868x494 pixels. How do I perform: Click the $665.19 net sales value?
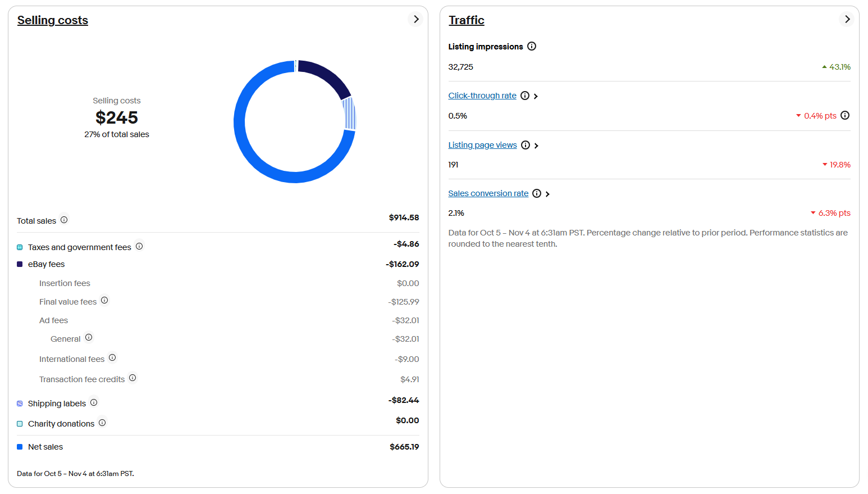[x=404, y=447]
